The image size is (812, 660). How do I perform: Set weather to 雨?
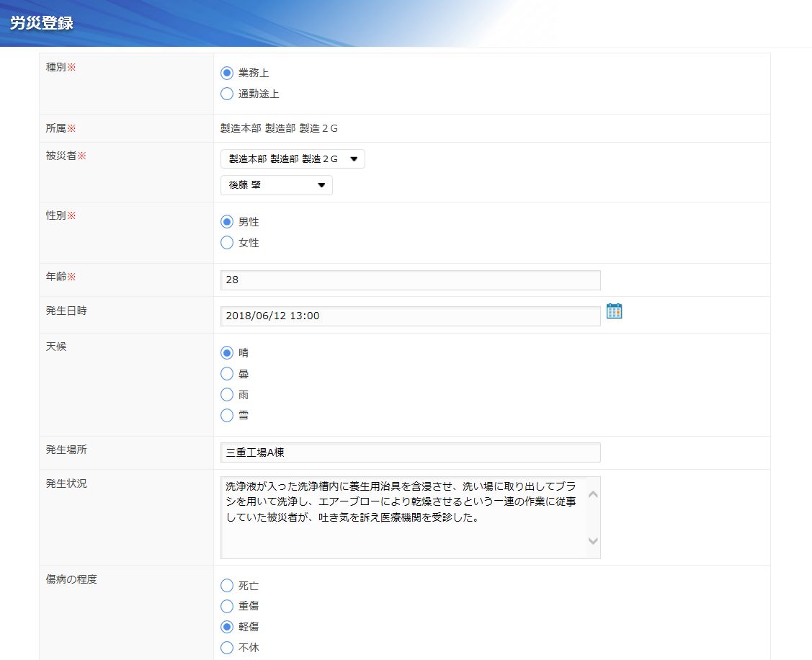pos(227,395)
